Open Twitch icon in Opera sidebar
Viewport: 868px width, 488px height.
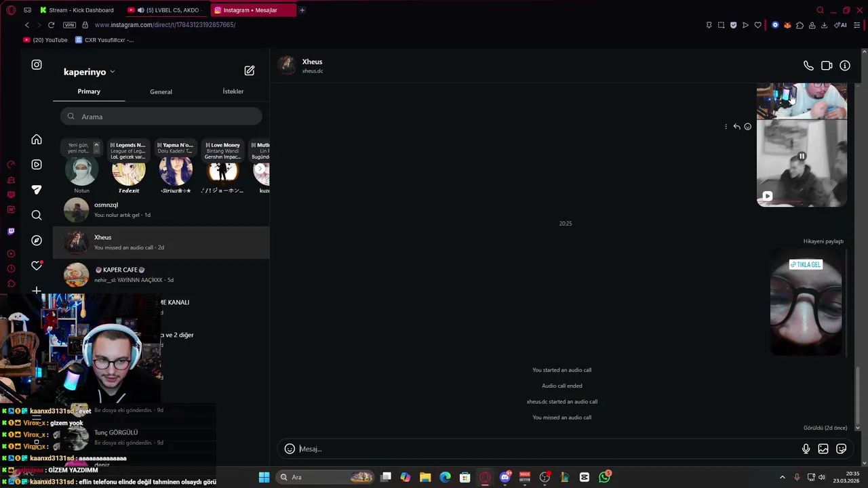(x=11, y=231)
